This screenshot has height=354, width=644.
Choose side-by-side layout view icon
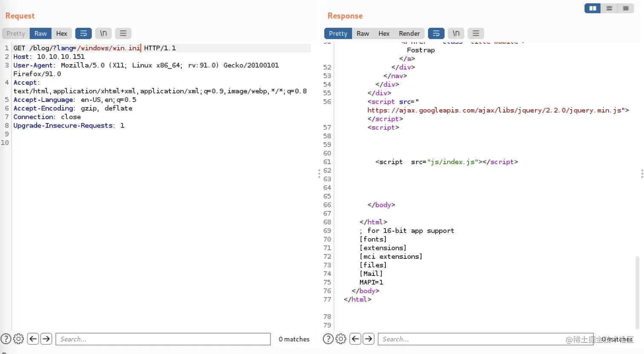tap(592, 8)
